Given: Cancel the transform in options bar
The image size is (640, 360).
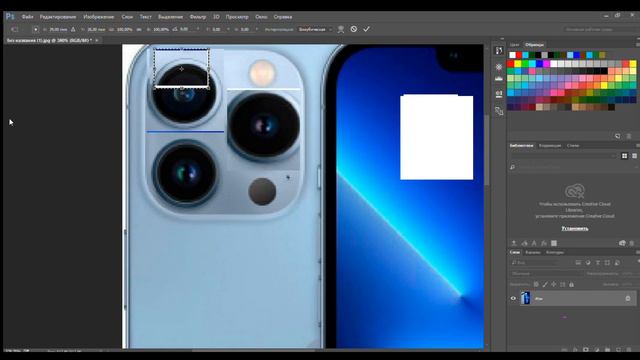Looking at the screenshot, I should 353,29.
